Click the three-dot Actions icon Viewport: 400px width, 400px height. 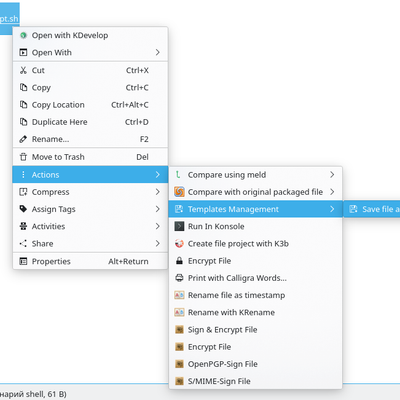point(23,175)
